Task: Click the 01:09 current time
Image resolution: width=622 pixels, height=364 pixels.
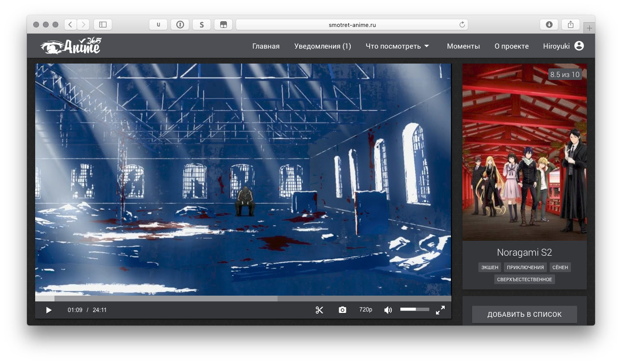Action: click(x=75, y=310)
